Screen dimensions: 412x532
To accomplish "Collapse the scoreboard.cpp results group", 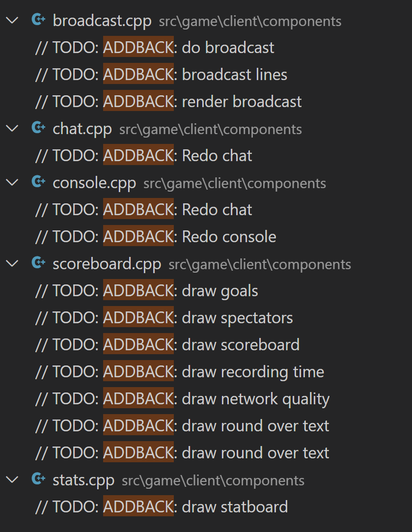I will click(13, 264).
